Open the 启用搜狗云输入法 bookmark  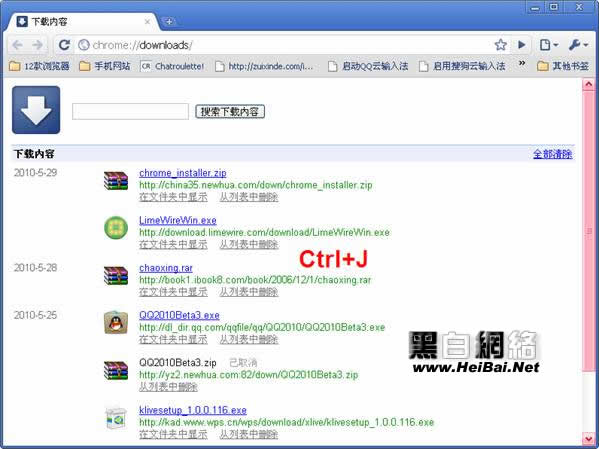click(461, 66)
